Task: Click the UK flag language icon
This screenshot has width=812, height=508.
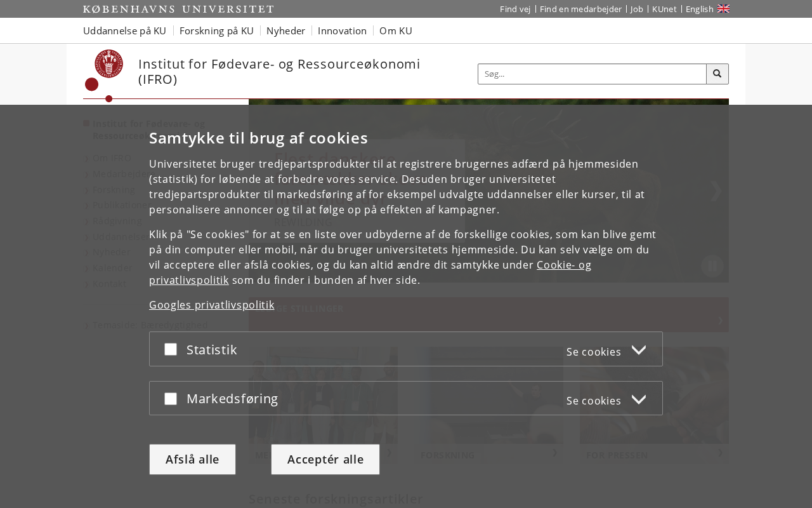Action: [x=723, y=9]
